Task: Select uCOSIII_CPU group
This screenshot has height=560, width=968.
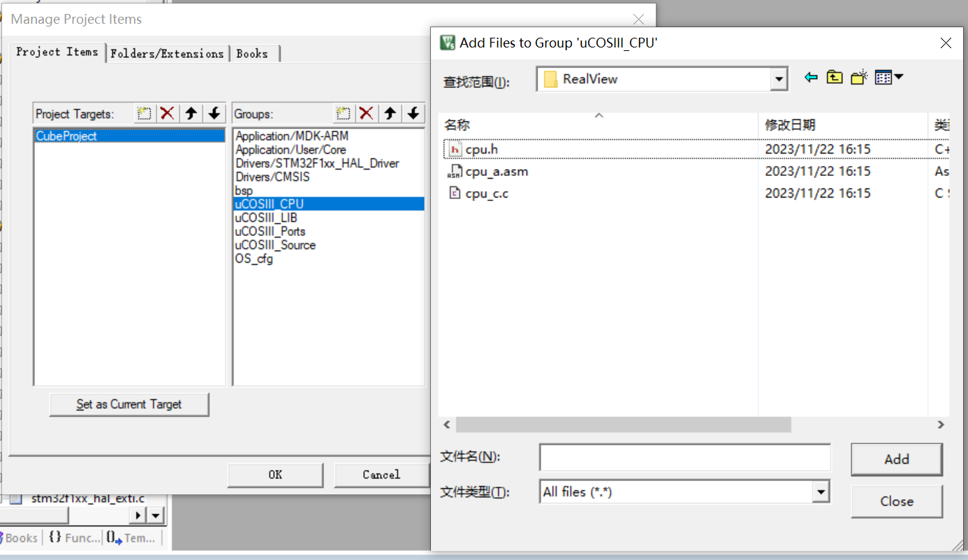Action: (328, 204)
